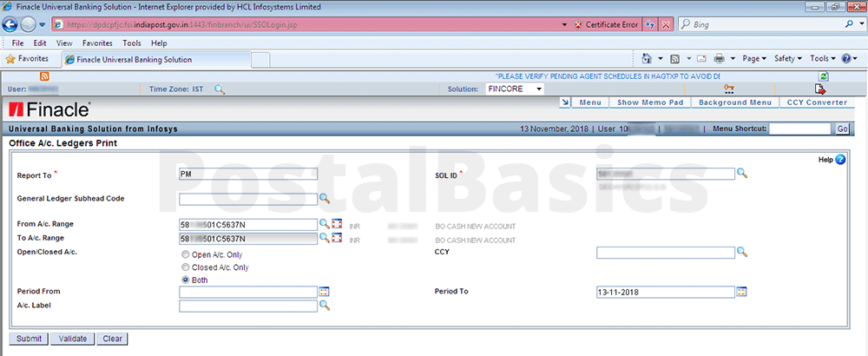
Task: Open calendar picker for Period From
Action: tap(325, 292)
